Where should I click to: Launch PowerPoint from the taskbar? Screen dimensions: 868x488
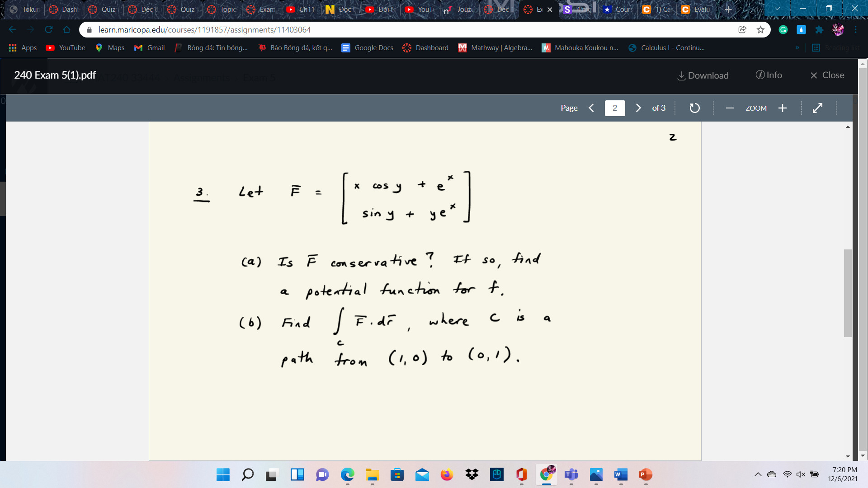646,475
